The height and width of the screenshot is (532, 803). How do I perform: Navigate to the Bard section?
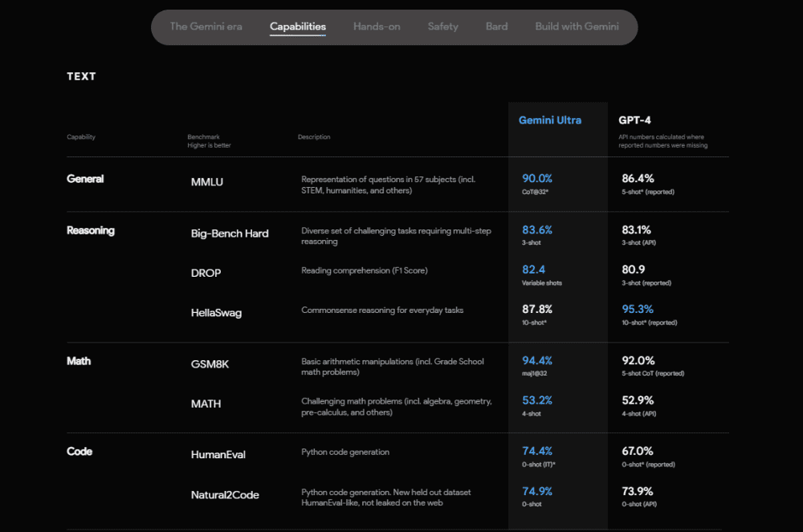click(x=496, y=26)
